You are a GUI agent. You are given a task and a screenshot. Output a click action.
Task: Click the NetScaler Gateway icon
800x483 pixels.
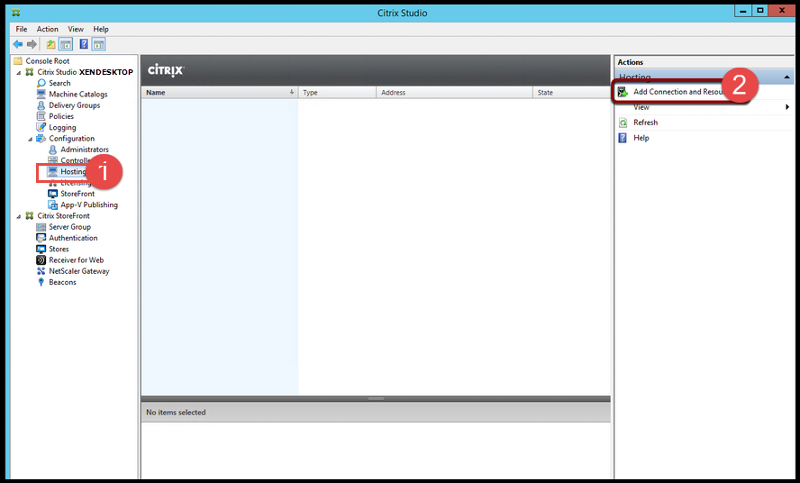[41, 271]
